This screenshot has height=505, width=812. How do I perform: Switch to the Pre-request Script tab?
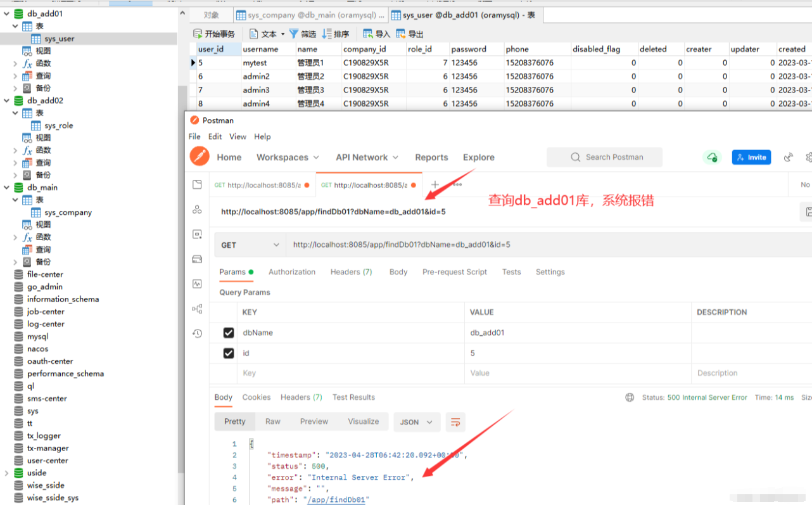click(455, 272)
